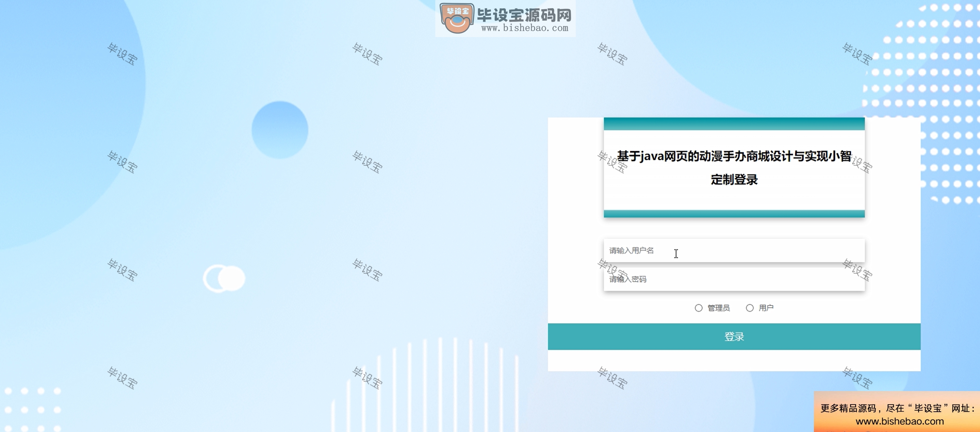
Task: Click the 登录 login button
Action: click(x=734, y=337)
